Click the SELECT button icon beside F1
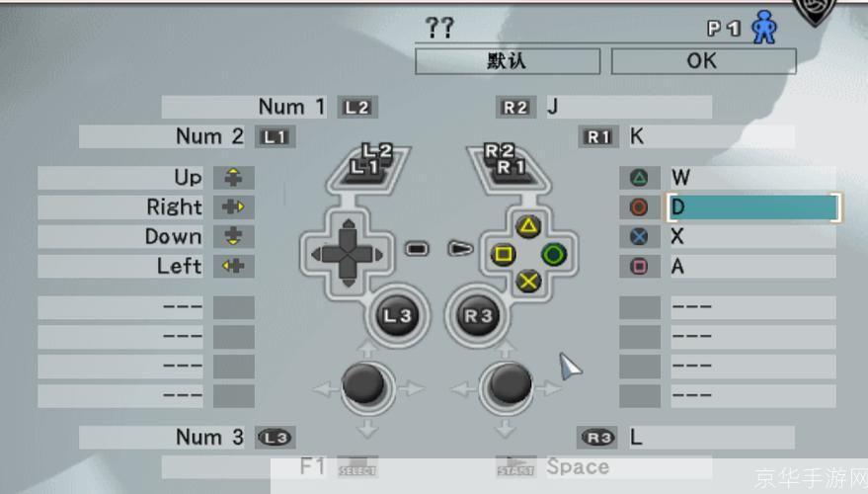 (x=357, y=466)
